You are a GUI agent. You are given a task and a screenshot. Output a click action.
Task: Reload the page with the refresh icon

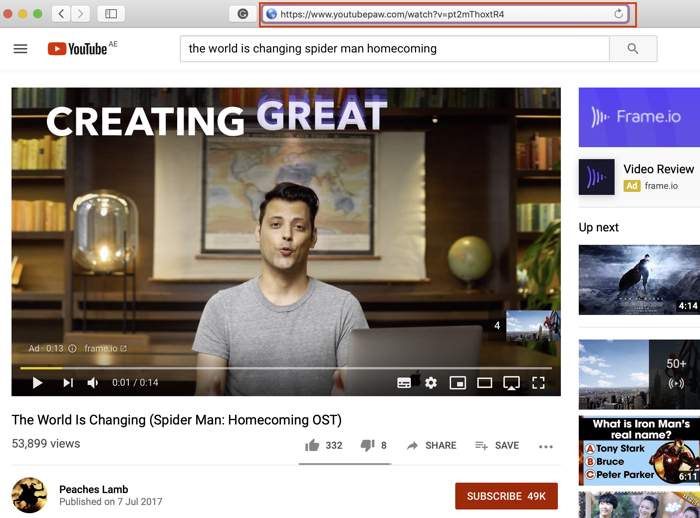click(618, 14)
